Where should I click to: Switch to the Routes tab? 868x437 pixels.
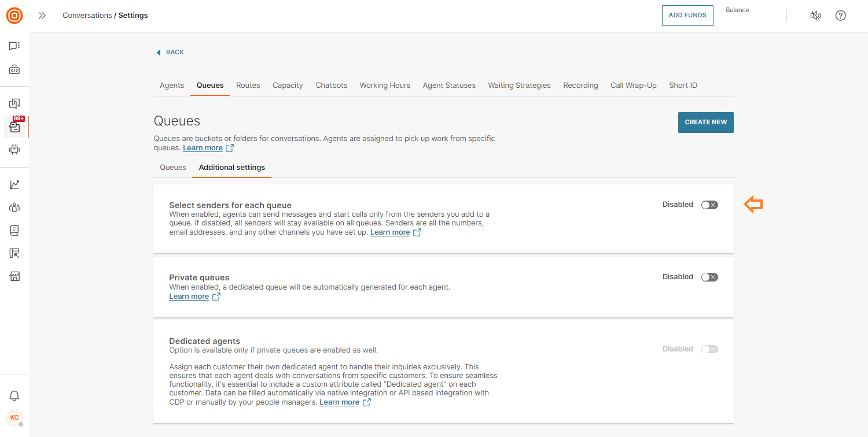pos(248,86)
